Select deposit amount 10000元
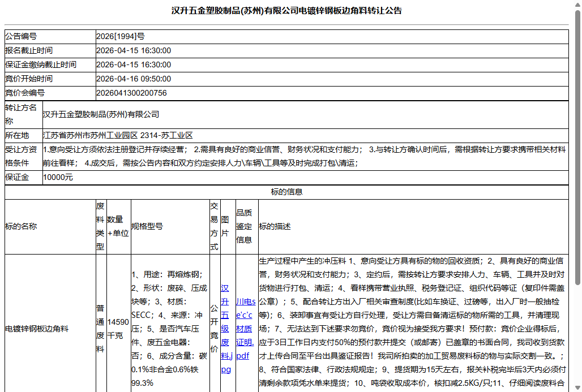Viewport: 582px width, 392px height. (58, 177)
